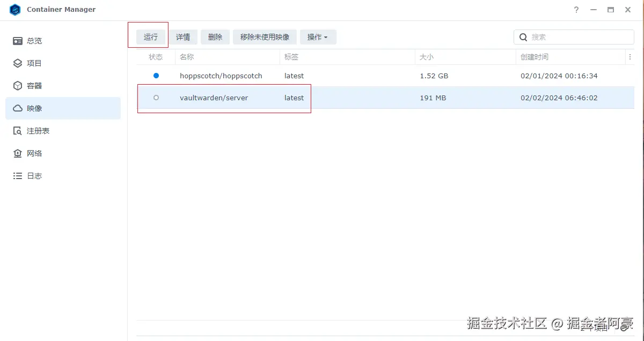Sort by the 大小 size column header
Screen dimensions: 644x341
(465, 57)
